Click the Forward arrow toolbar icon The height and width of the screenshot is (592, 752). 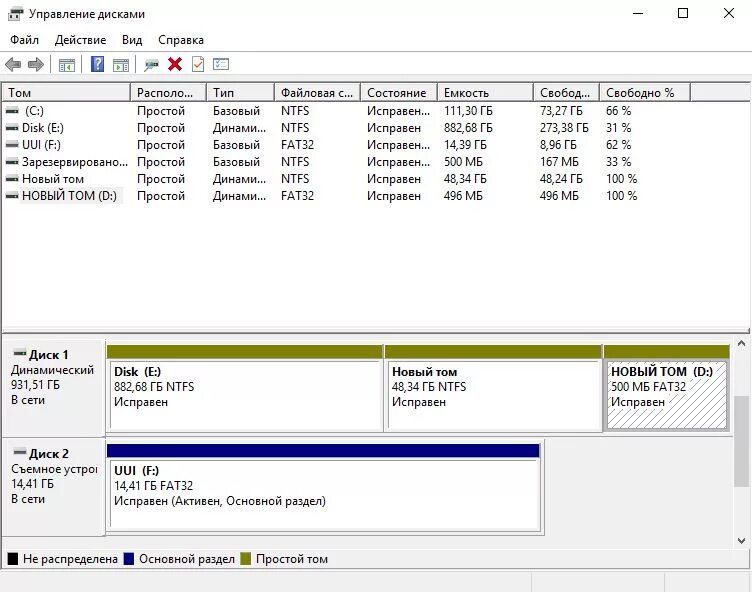pos(36,64)
